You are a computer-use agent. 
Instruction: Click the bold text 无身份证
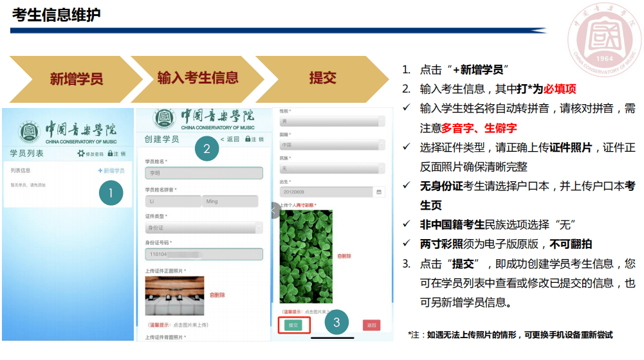pos(441,186)
